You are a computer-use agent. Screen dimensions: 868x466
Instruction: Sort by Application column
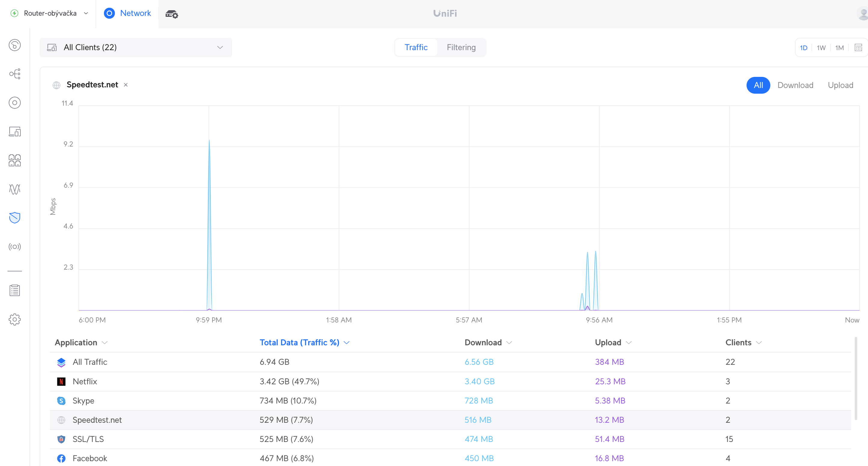[x=81, y=342]
